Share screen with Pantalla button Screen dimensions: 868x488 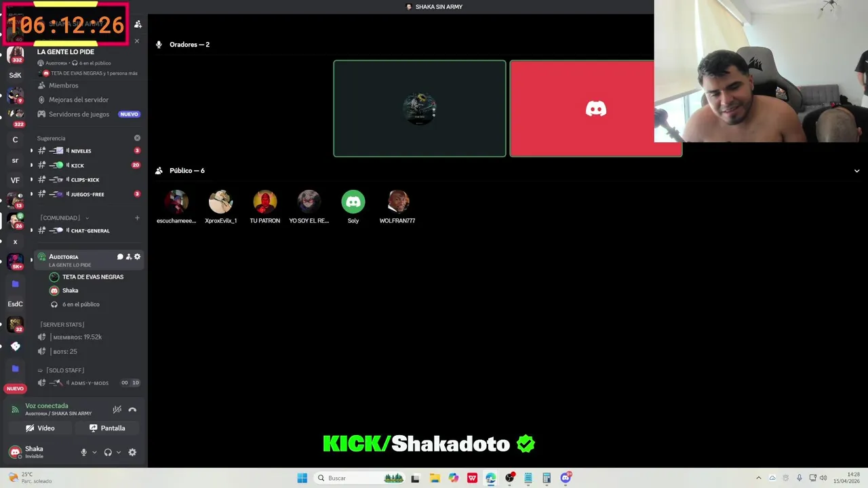[107, 428]
